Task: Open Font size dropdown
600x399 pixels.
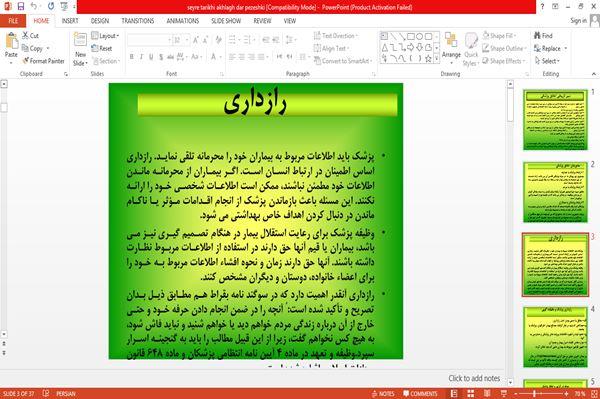Action: pos(187,40)
